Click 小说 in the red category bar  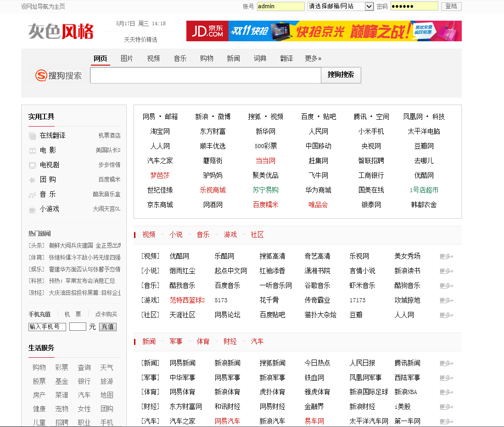[x=176, y=235]
